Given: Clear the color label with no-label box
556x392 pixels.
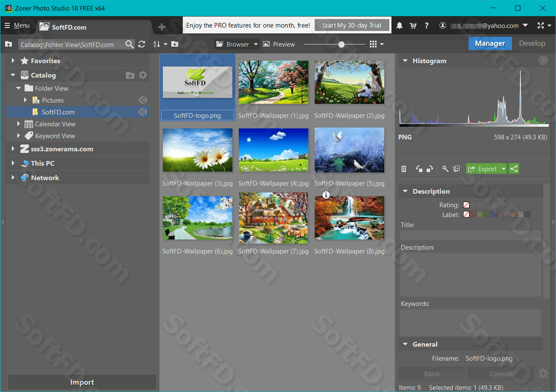Looking at the screenshot, I should [x=466, y=214].
